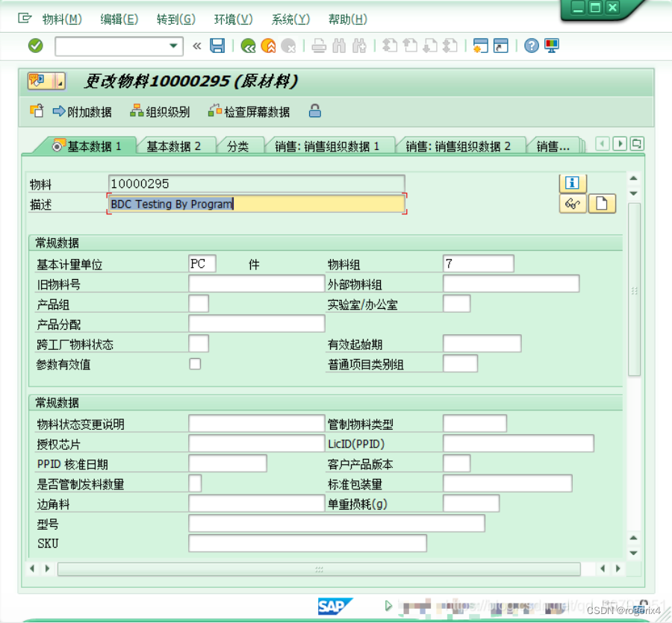Screen dimensions: 672x623
Task: Click the icon left of 附加数据
Action: pos(37,111)
